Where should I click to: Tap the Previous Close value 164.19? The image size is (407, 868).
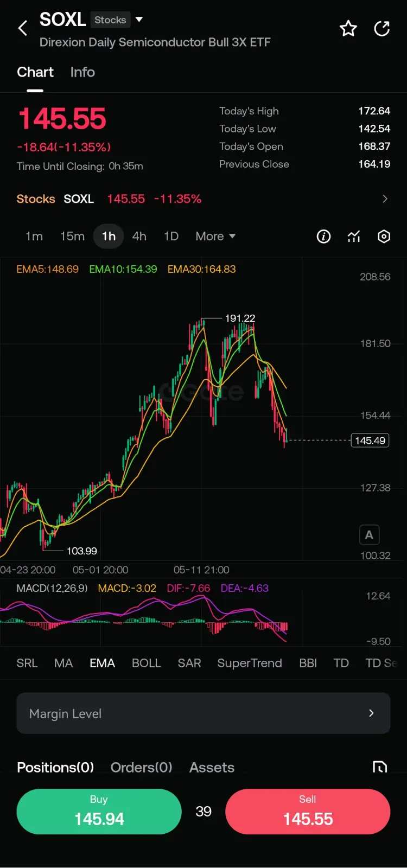coord(374,164)
